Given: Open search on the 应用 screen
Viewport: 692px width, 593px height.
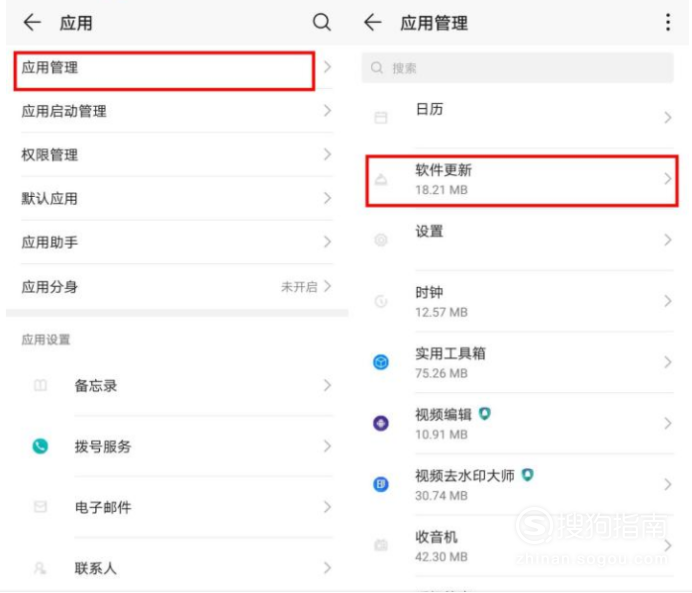Looking at the screenshot, I should (x=322, y=22).
